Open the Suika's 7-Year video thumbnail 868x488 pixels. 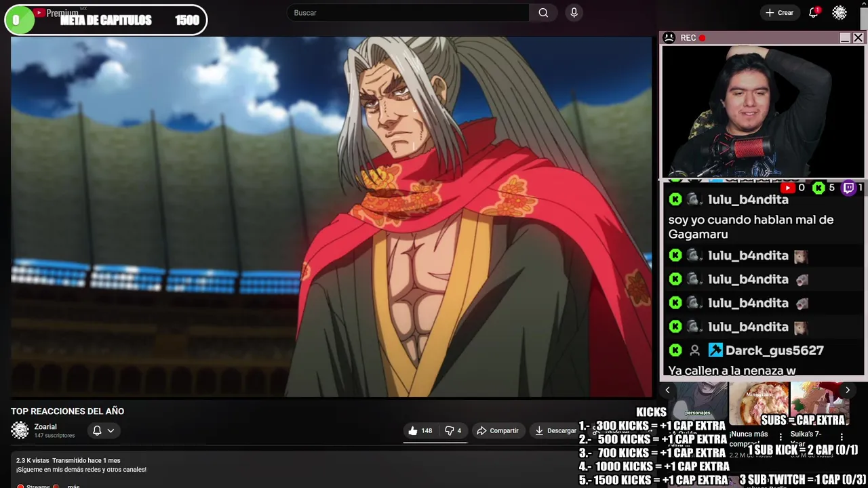pyautogui.click(x=820, y=405)
